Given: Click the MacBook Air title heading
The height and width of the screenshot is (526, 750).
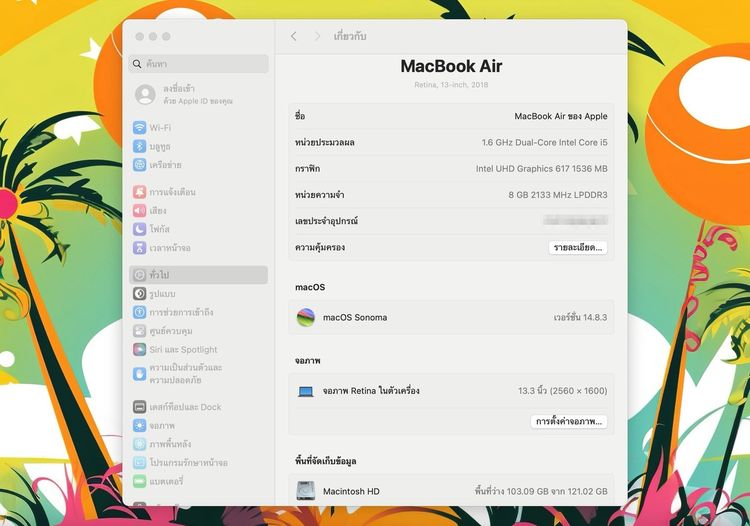Looking at the screenshot, I should (451, 66).
